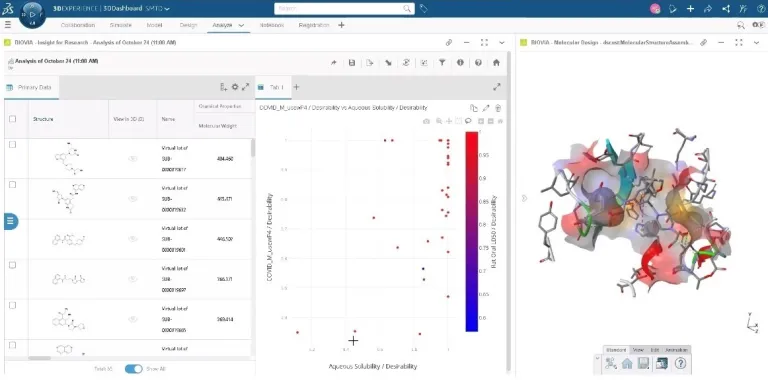Copy the chart with the duplicate icon
Viewport: 768px width, 380px height.
coord(474,108)
